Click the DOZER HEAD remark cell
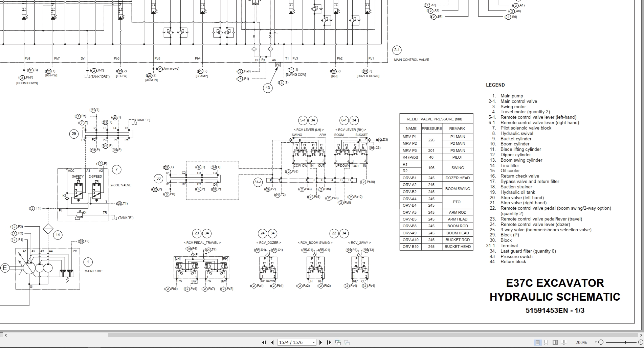 458,178
